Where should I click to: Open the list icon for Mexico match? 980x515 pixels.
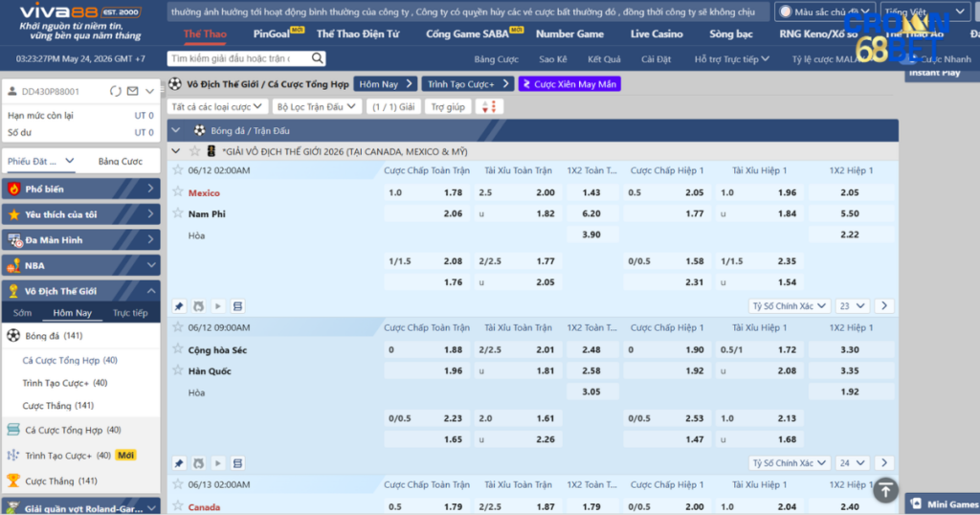click(x=237, y=306)
